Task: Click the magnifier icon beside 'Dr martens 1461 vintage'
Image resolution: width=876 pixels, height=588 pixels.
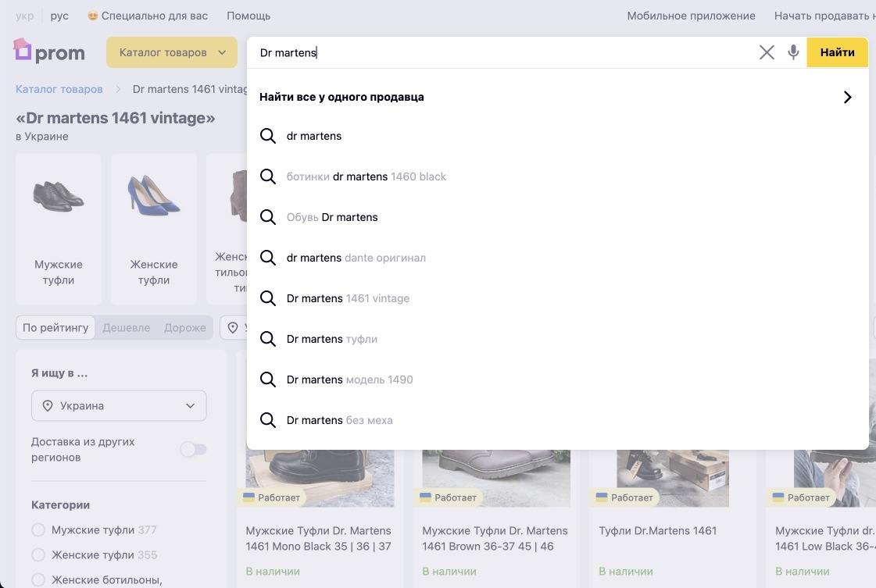Action: [268, 298]
